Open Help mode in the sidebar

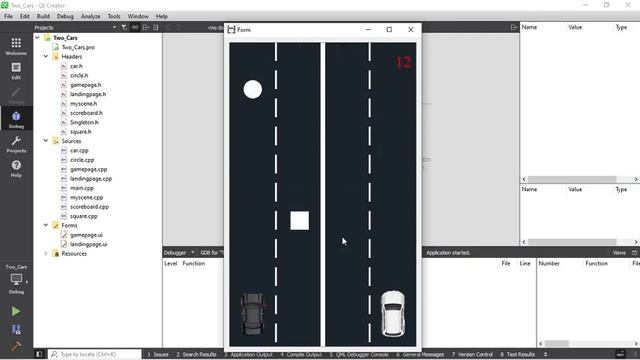tap(16, 168)
